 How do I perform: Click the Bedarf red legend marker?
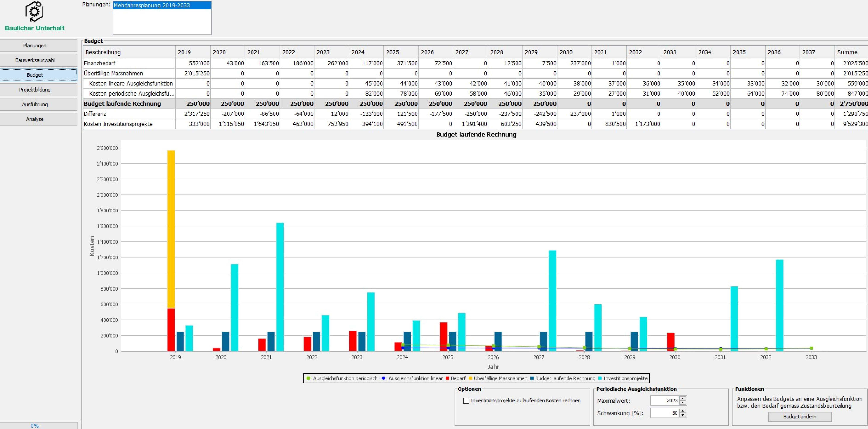[447, 378]
